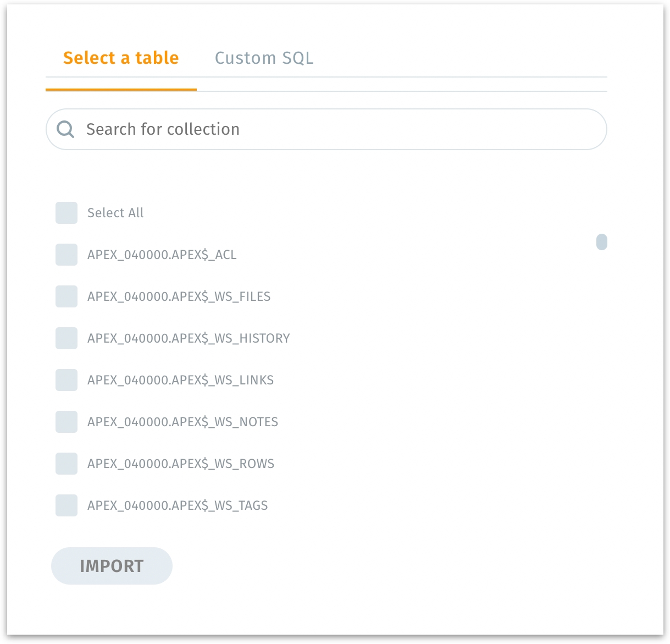Click the magnifying glass search icon
Screen dimensions: 670x644
pyautogui.click(x=65, y=129)
